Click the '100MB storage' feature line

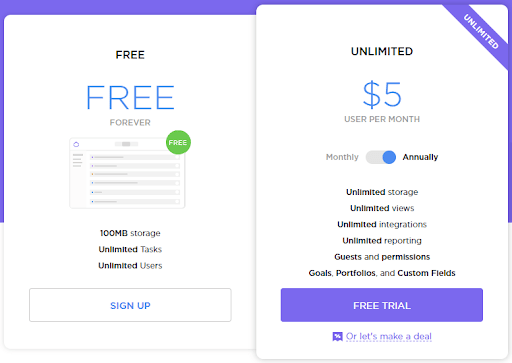(130, 233)
